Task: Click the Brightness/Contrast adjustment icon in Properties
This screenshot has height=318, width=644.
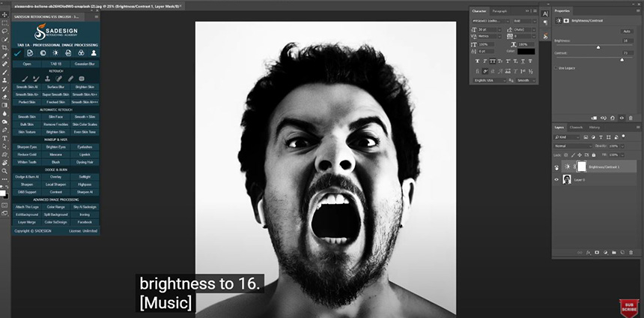Action: click(x=559, y=20)
